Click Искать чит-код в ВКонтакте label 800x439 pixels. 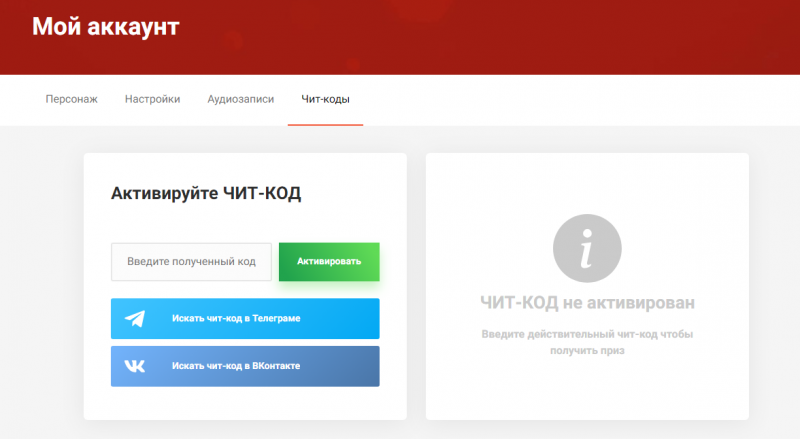pyautogui.click(x=236, y=366)
